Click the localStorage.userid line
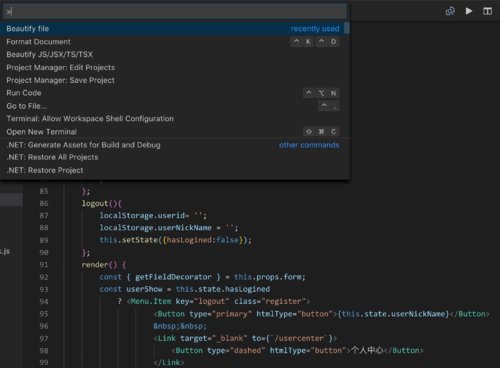 (153, 216)
